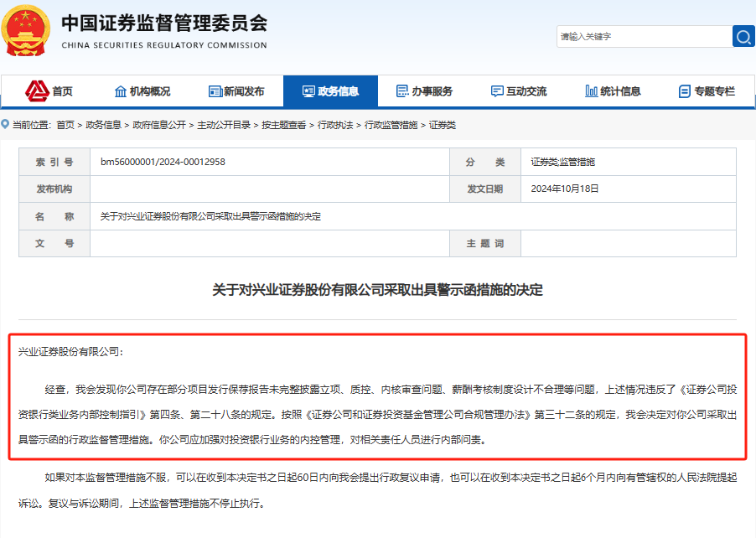The image size is (756, 538).
Task: Open the 统计信息 tab
Action: 613,91
